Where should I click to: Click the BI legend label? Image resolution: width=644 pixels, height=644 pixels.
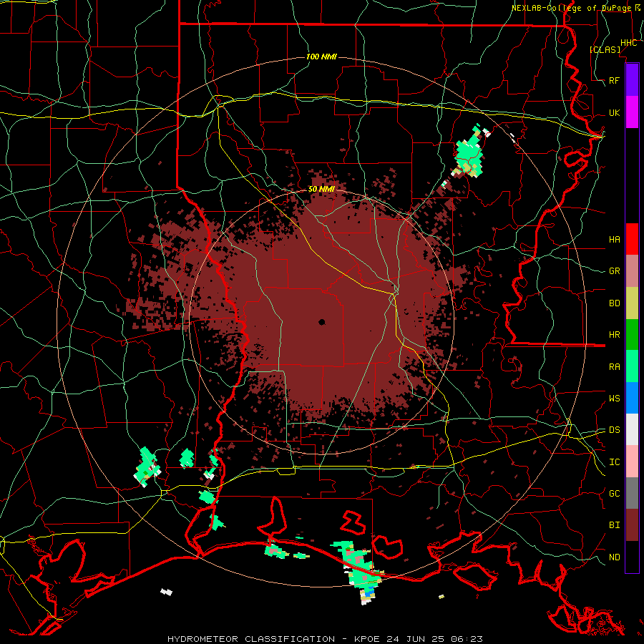(614, 525)
